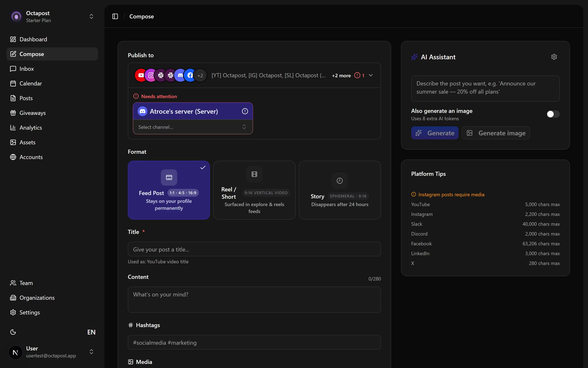Click the Octapost logo icon
This screenshot has width=588, height=368.
tap(16, 17)
